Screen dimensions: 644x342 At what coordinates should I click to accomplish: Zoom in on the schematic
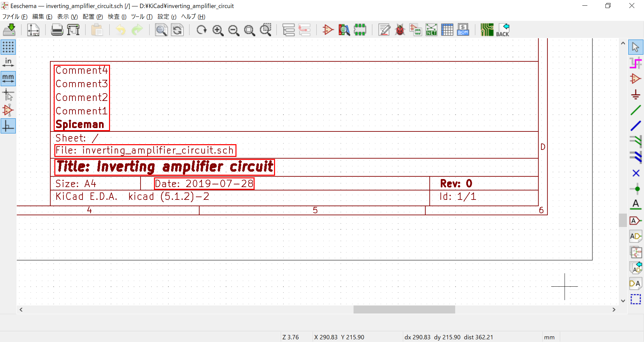[218, 30]
